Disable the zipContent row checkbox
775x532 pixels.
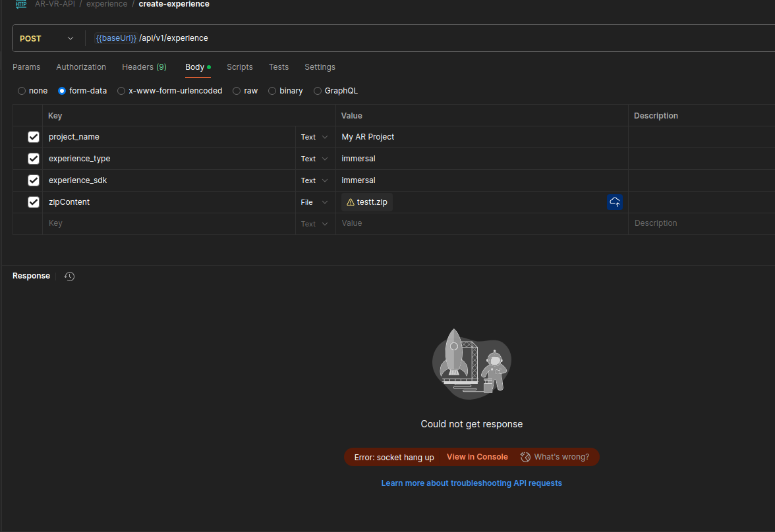point(34,202)
